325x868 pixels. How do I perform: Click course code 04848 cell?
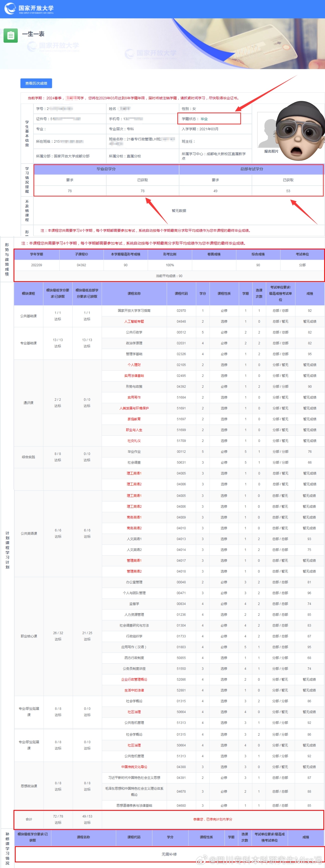(x=181, y=321)
